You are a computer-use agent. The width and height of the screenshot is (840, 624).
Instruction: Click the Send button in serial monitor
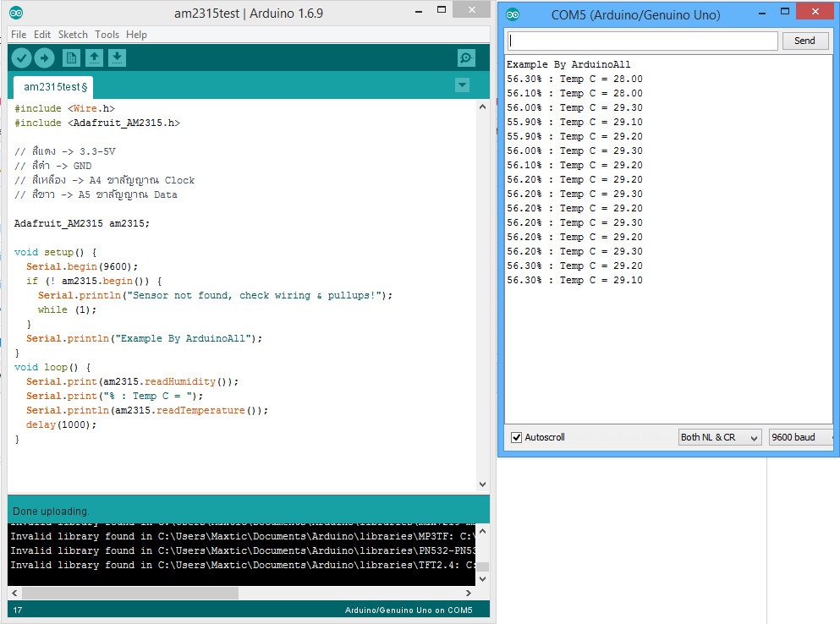pos(804,41)
